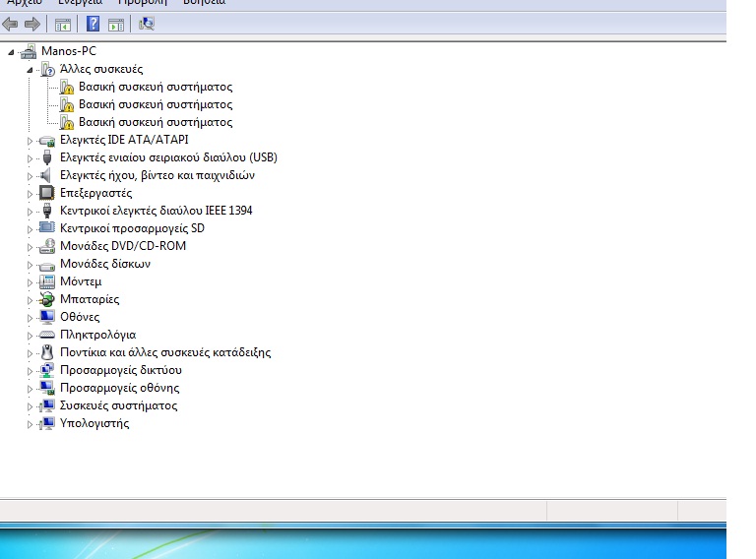Screen dimensions: 756x559
Task: Click the DVD/CD-ROM drives icon
Action: pos(47,246)
